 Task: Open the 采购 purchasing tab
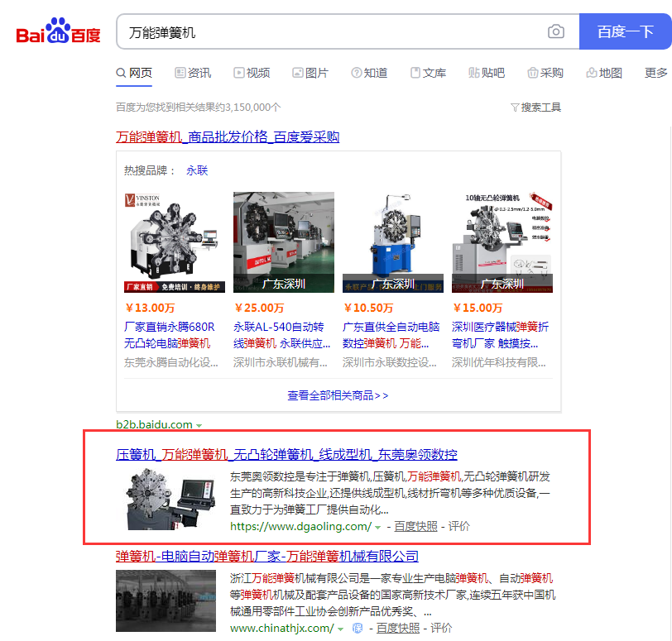point(545,73)
